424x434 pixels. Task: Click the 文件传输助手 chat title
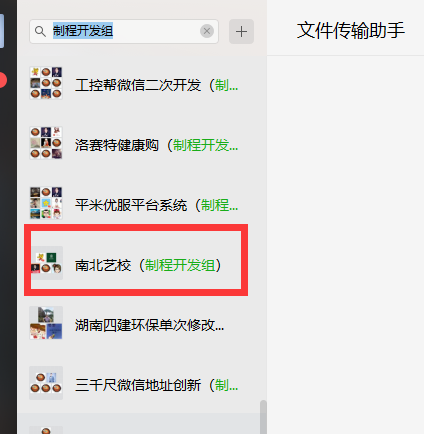(x=351, y=30)
